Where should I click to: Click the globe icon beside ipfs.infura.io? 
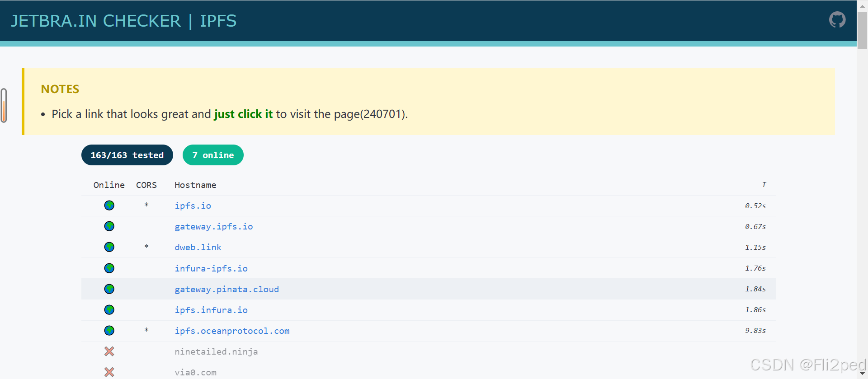[x=109, y=310]
